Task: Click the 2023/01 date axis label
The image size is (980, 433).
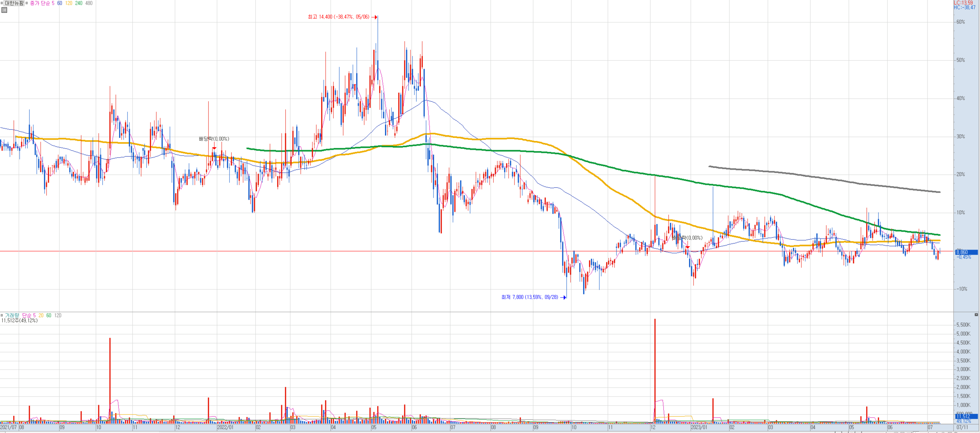Action: [699, 427]
